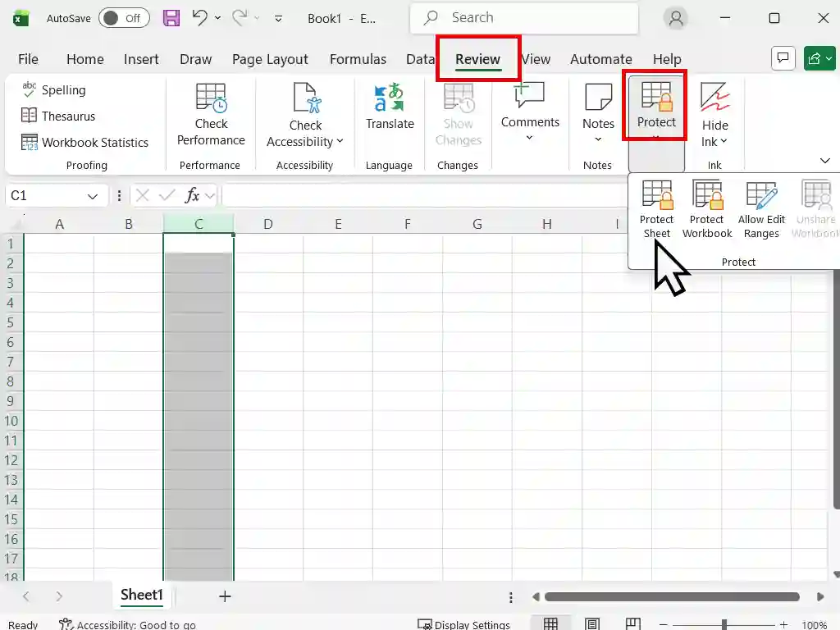This screenshot has height=630, width=840.
Task: Add a new worksheet with the plus button
Action: (224, 596)
